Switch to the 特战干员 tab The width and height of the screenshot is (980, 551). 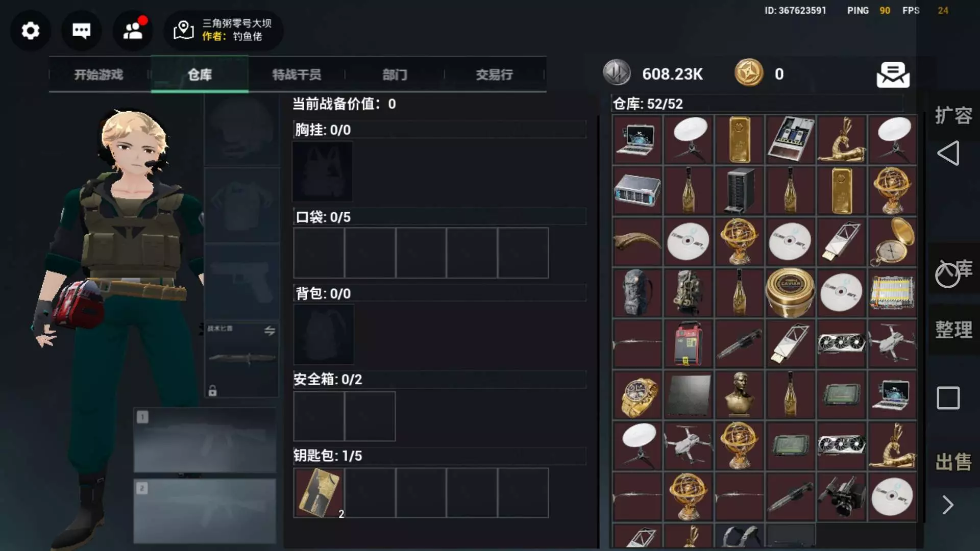pyautogui.click(x=297, y=74)
